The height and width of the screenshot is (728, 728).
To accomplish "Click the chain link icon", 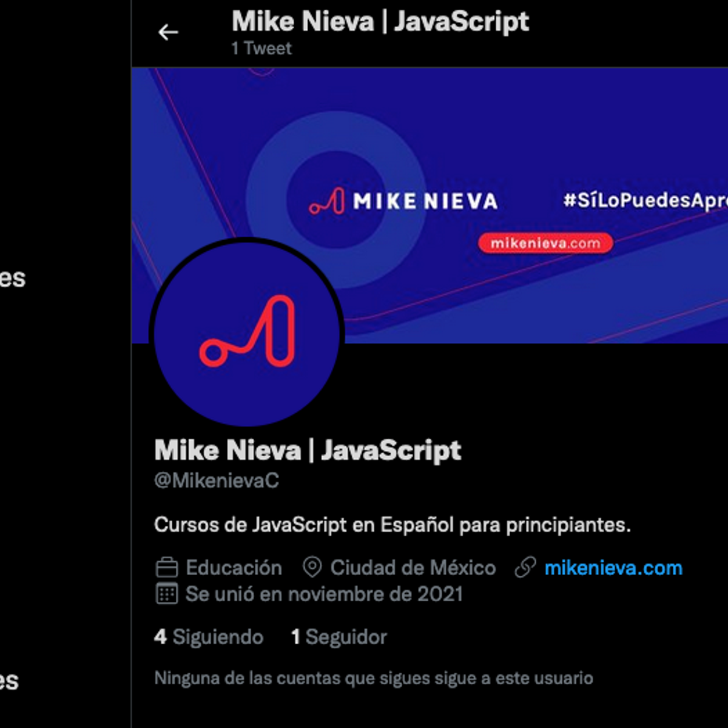I will coord(525,568).
